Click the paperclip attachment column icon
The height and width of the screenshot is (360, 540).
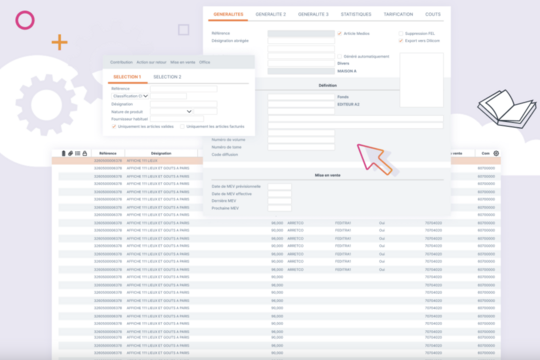[70, 153]
